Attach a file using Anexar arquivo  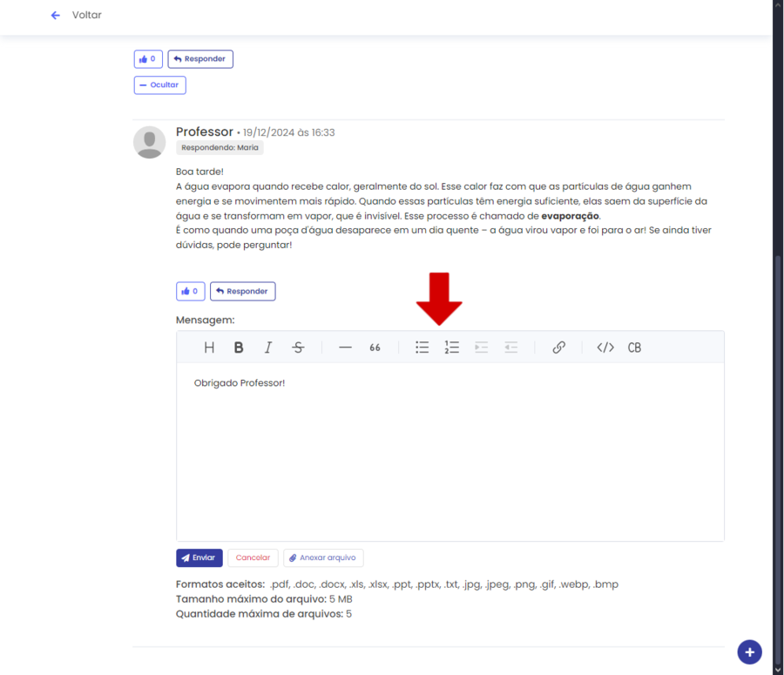pos(323,557)
